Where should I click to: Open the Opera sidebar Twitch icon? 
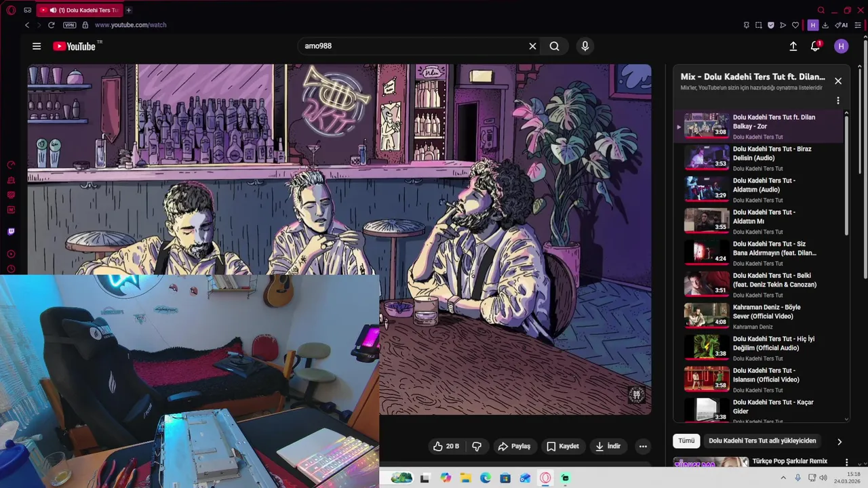[x=11, y=231]
